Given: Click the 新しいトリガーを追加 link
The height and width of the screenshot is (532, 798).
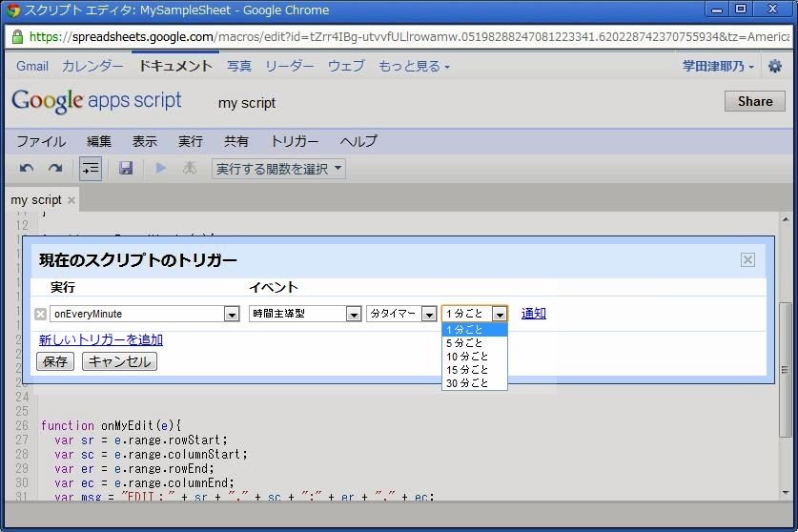Looking at the screenshot, I should coord(101,340).
